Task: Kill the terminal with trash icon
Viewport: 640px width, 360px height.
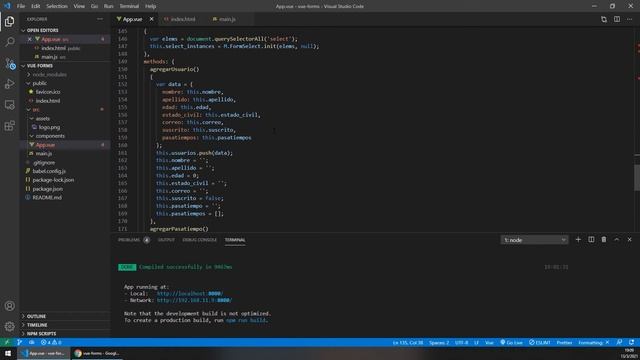Action: 604,240
